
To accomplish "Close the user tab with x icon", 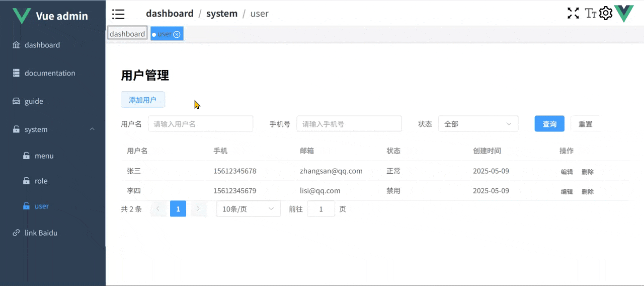I will click(x=177, y=34).
